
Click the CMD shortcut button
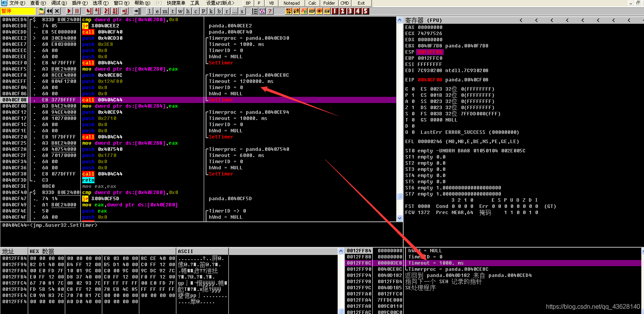coord(345,3)
